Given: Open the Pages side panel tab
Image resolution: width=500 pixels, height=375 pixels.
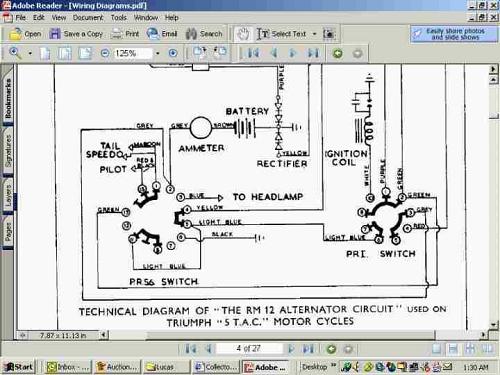Looking at the screenshot, I should coord(8,232).
